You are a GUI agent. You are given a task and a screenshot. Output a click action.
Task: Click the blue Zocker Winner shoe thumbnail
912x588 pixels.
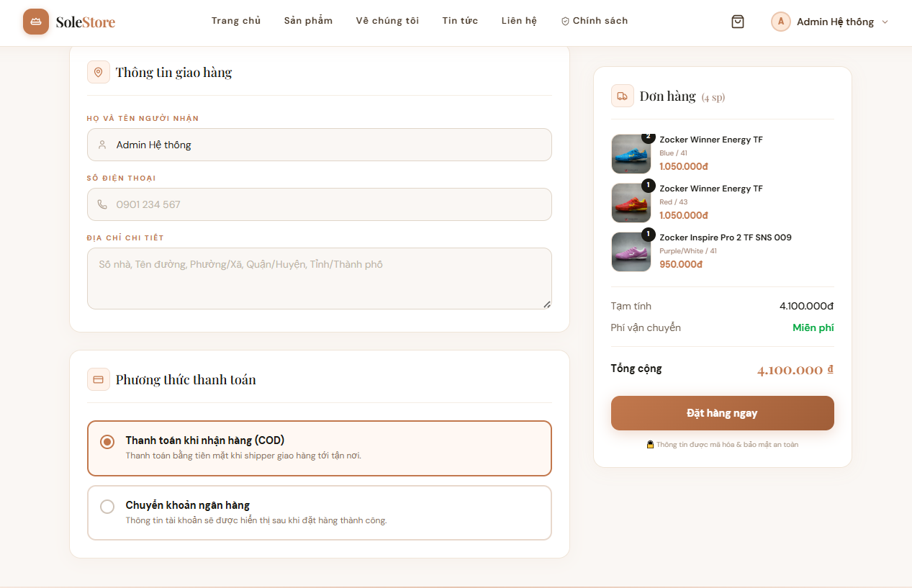[x=631, y=154]
